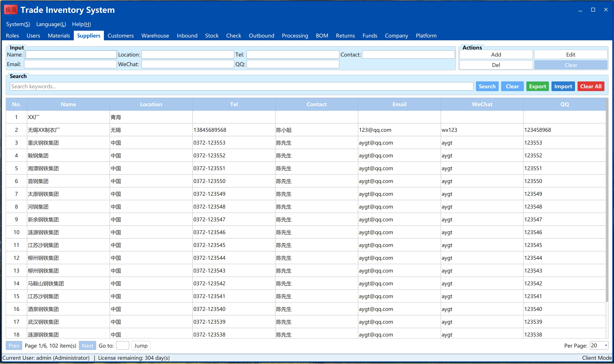This screenshot has width=614, height=364.
Task: Go to the Stock tab
Action: (212, 36)
